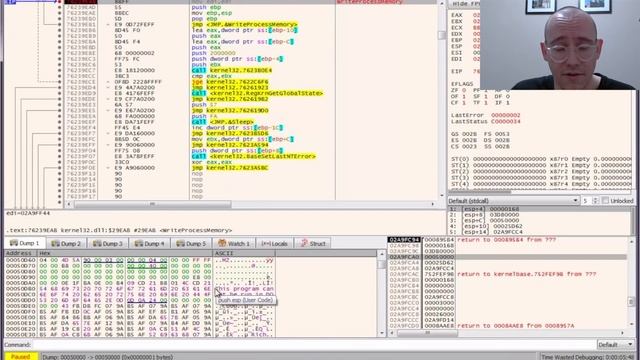Select the ST(0) FPU register row
This screenshot has height=360, width=640.
coord(541,159)
